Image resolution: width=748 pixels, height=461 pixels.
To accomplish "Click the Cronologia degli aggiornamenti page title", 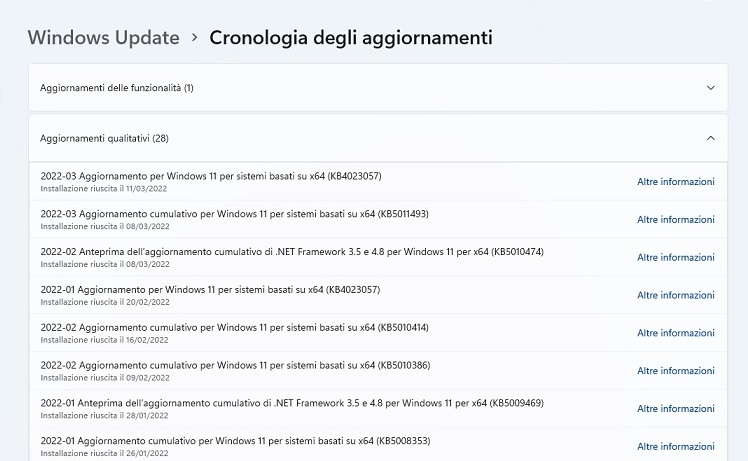I will click(x=351, y=38).
